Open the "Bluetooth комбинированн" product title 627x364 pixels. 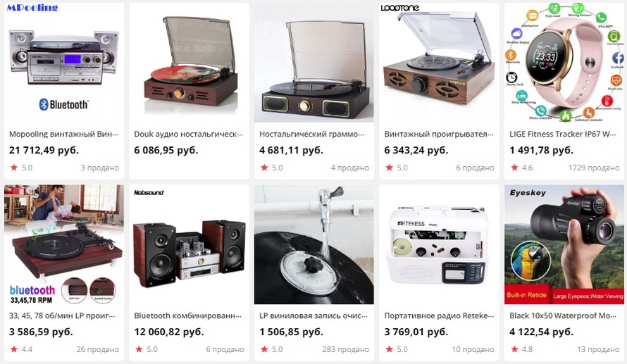point(187,315)
